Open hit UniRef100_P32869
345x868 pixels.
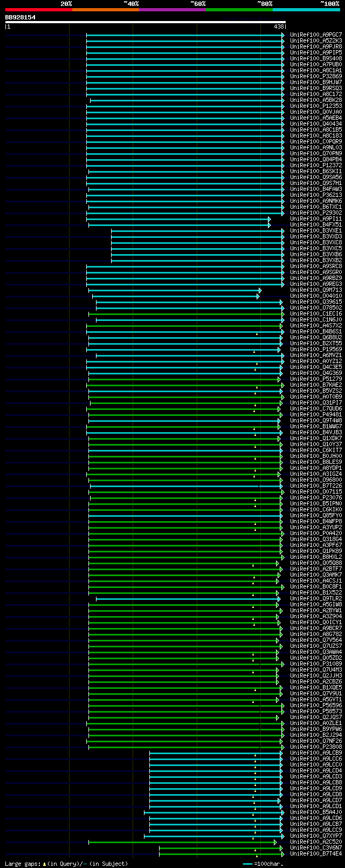(x=316, y=77)
